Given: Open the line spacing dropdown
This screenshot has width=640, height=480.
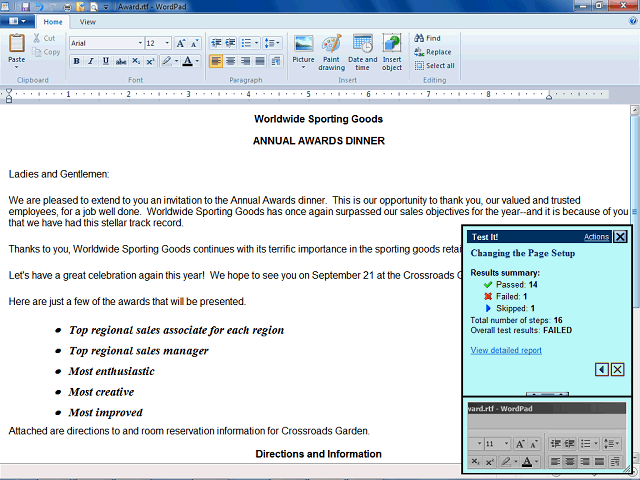Looking at the screenshot, I should point(273,43).
